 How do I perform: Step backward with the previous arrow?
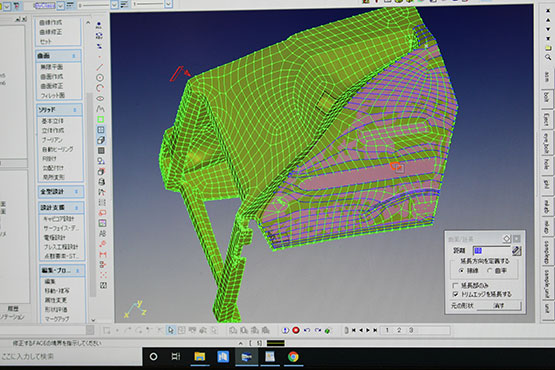click(x=361, y=330)
